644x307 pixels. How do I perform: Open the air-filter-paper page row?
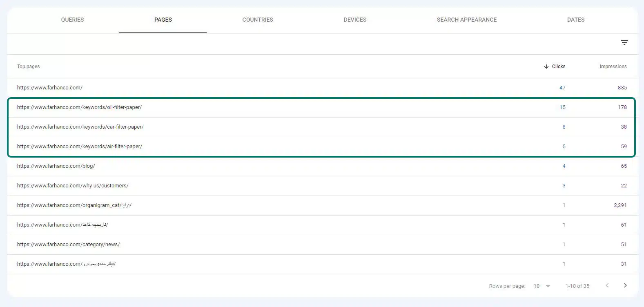(79, 147)
